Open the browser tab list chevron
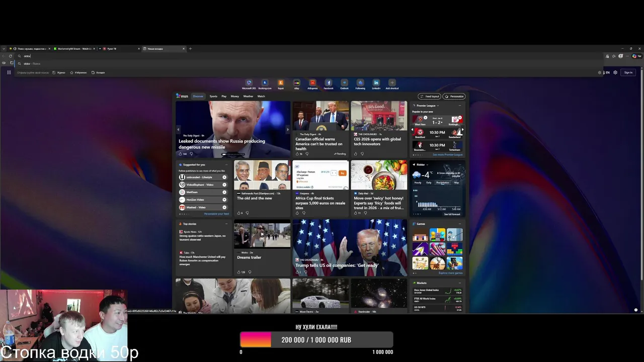This screenshot has width=644, height=362. pyautogui.click(x=4, y=49)
